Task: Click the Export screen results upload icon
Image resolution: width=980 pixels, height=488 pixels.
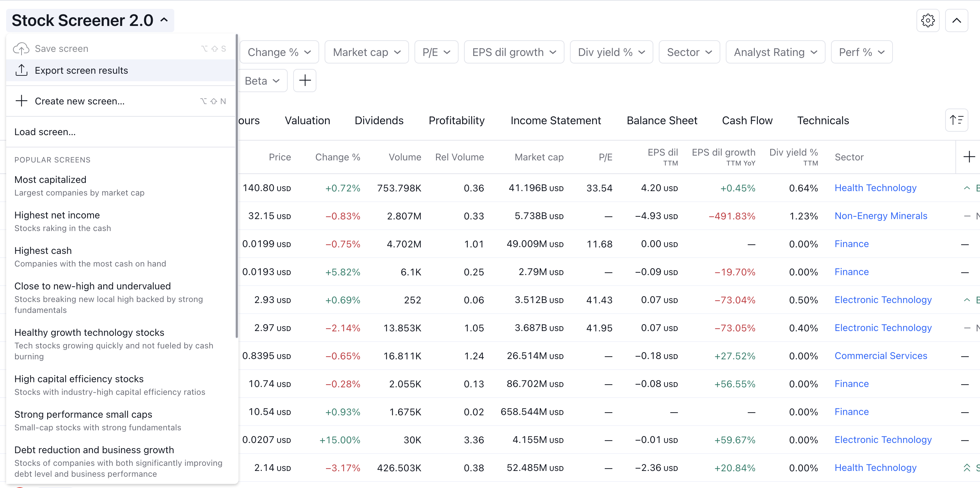Action: 21,70
